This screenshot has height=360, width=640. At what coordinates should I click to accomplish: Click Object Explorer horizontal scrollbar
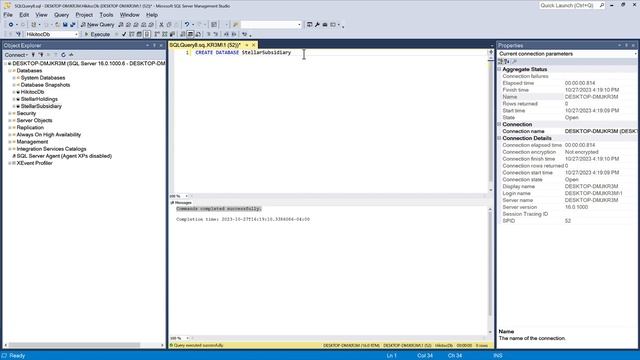tap(73, 345)
